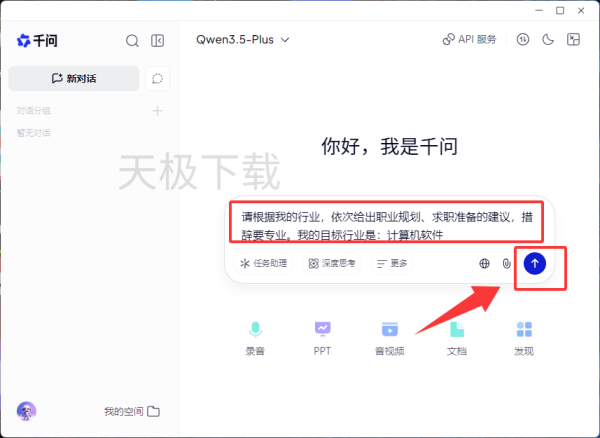Viewport: 600px width, 438px height.
Task: Add a new conversation group
Action: [x=157, y=110]
